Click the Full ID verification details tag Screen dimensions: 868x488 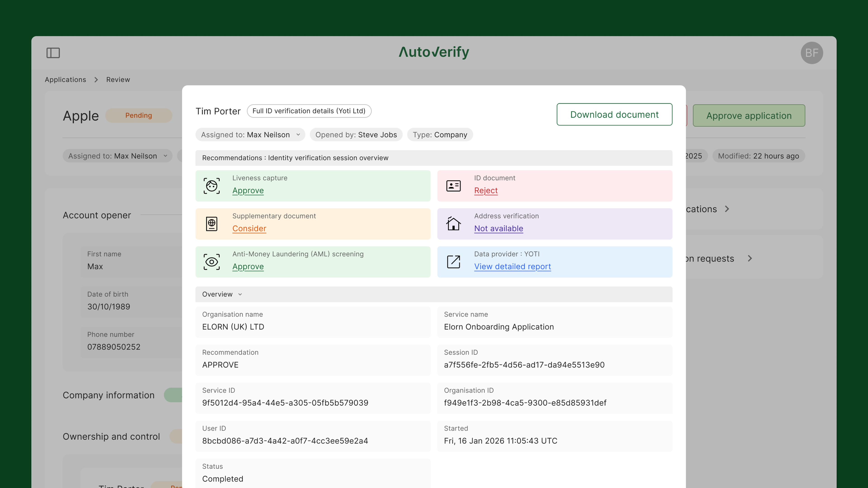[x=309, y=111]
